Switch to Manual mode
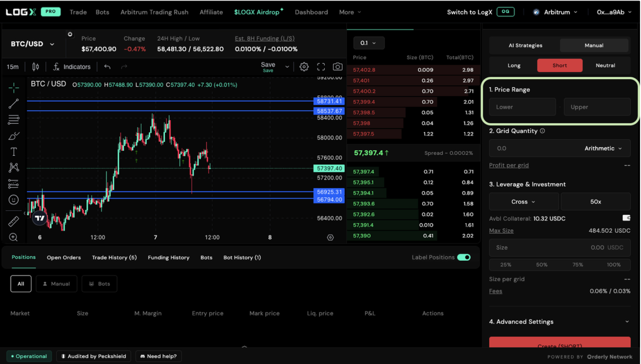Viewport: 641px width, 364px height. tap(594, 45)
